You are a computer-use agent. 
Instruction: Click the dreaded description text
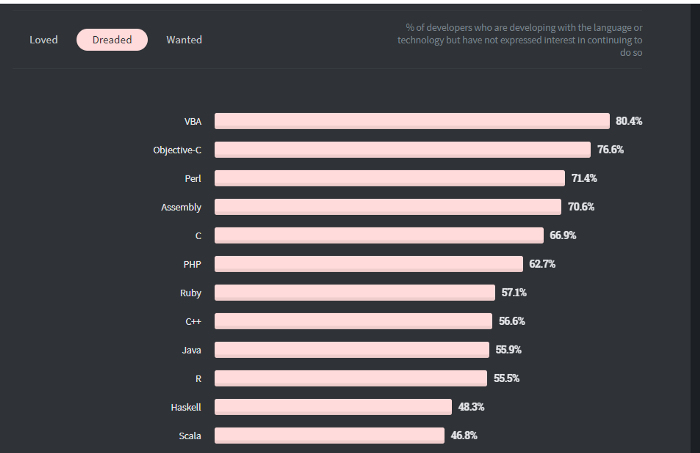click(x=520, y=40)
